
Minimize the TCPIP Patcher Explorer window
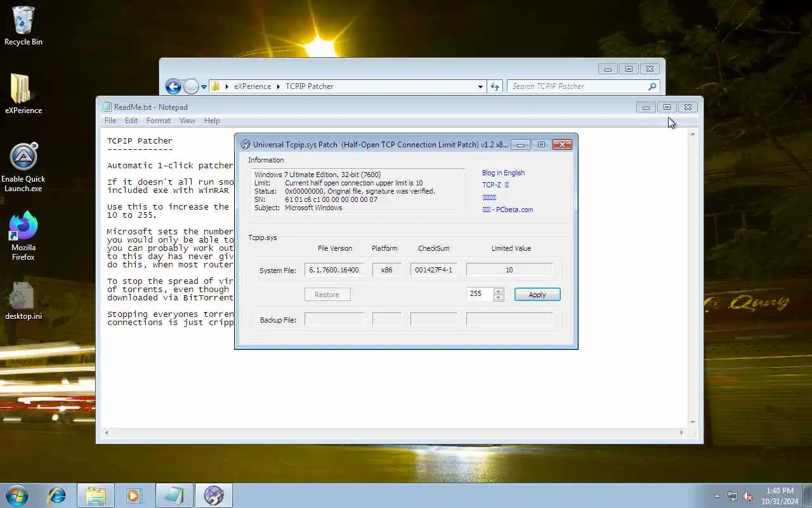pos(608,69)
